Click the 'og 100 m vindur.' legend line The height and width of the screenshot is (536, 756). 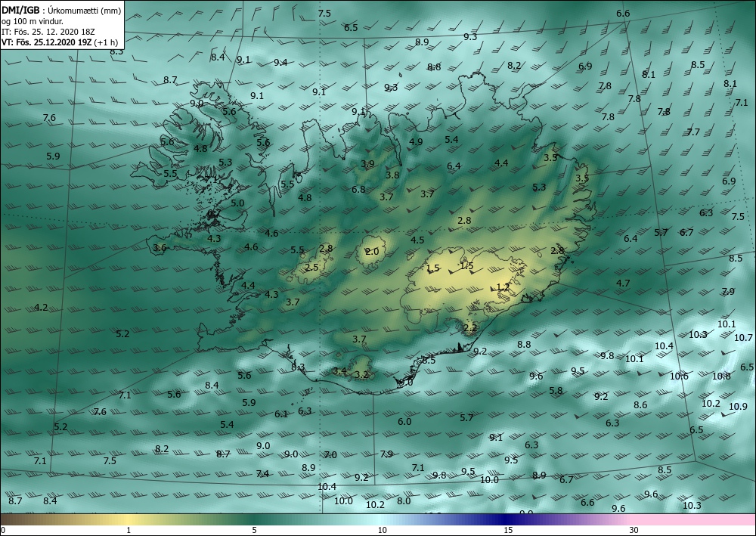(x=33, y=21)
